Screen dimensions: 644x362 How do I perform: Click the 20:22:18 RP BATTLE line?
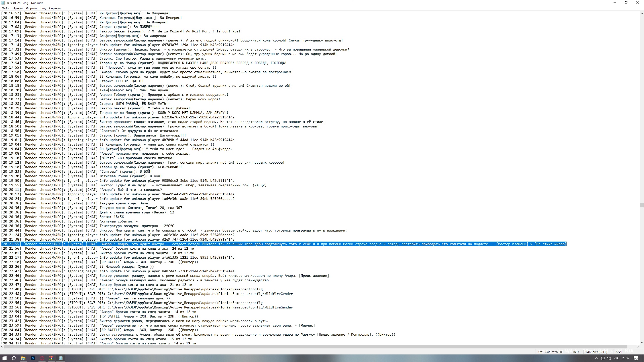point(100,262)
